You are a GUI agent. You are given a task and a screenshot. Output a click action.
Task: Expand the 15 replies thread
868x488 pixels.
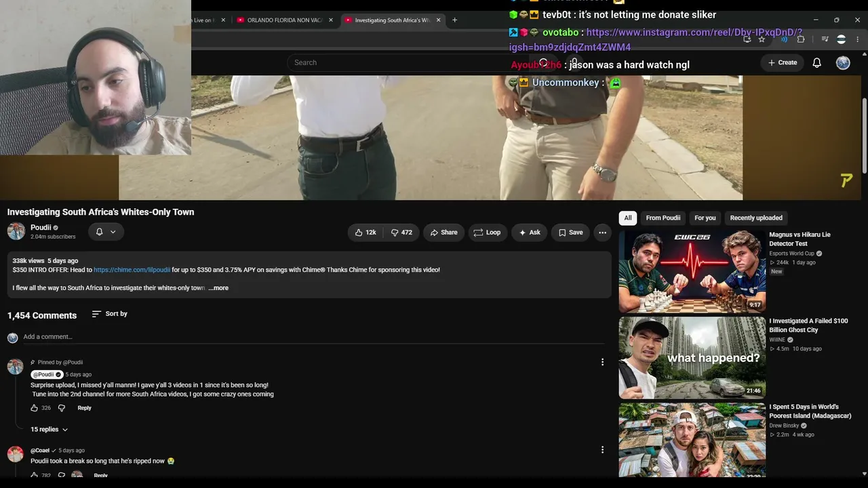[50, 430]
